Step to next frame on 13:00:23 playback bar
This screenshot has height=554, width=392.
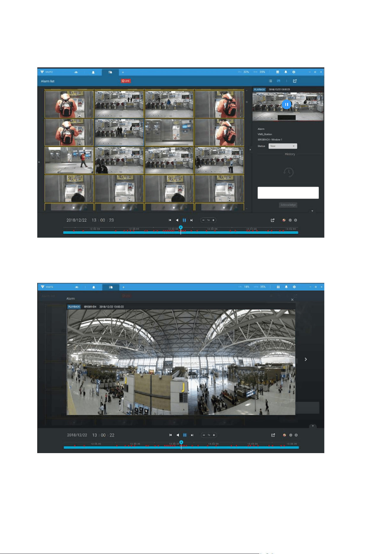pos(192,220)
